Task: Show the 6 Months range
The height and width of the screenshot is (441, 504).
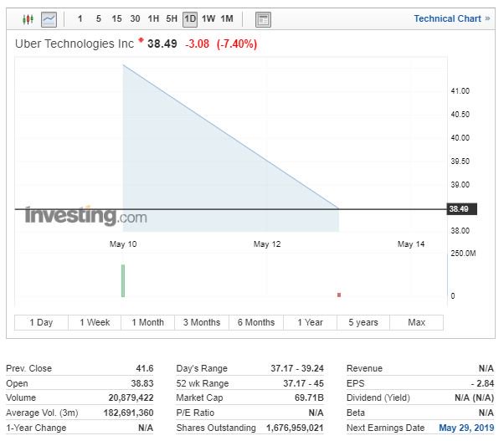Action: click(256, 322)
